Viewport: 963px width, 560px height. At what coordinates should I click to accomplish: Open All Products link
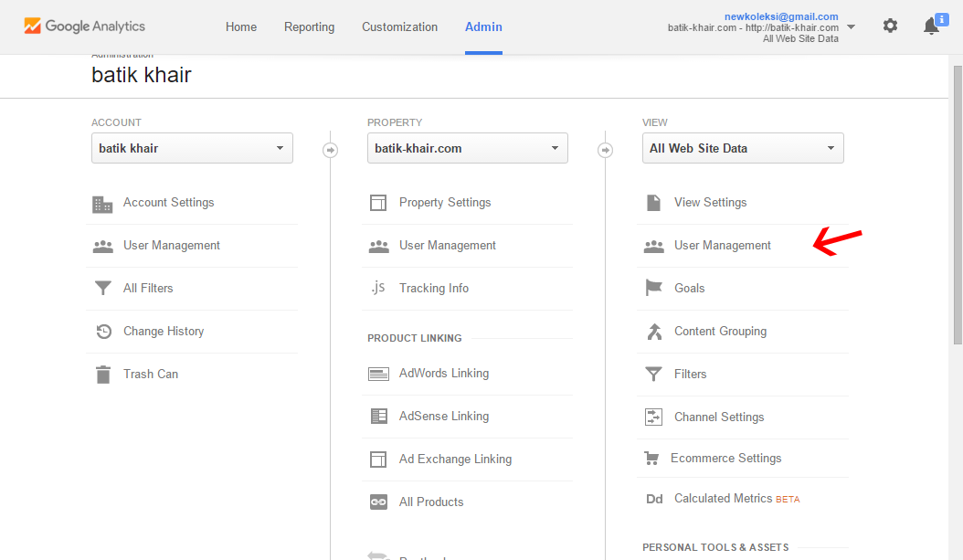point(431,502)
